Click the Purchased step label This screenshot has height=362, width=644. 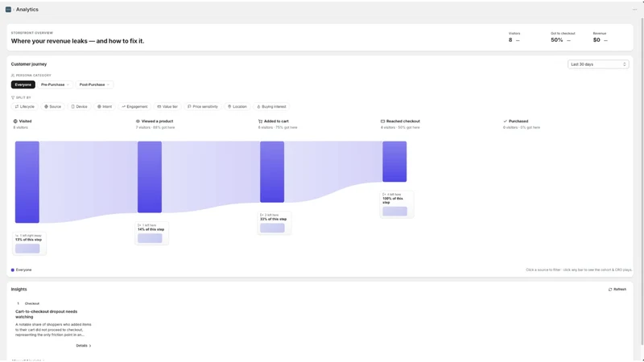pyautogui.click(x=518, y=121)
